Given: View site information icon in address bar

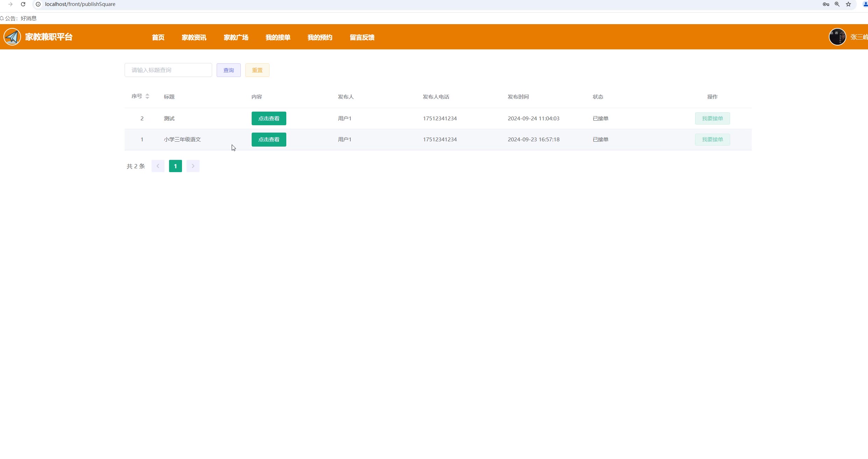Looking at the screenshot, I should [38, 4].
